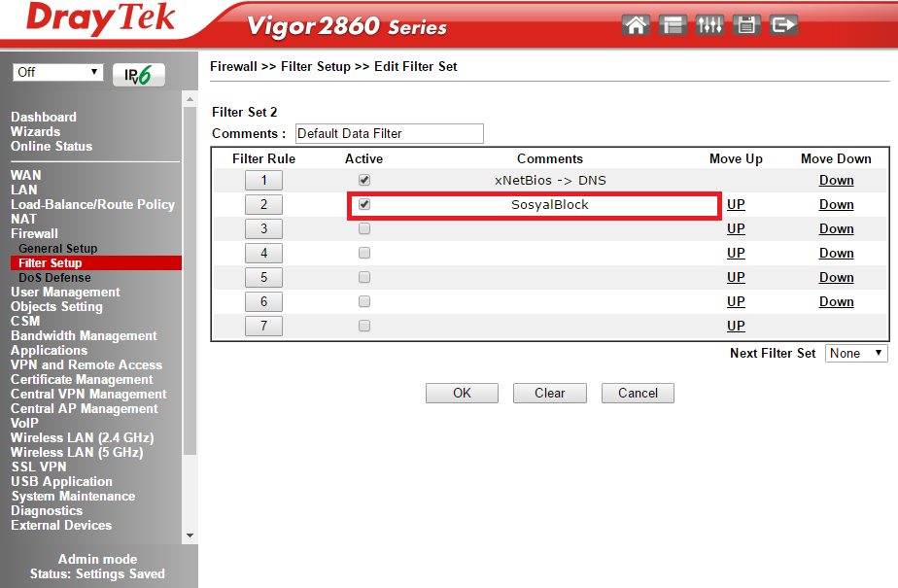Image resolution: width=898 pixels, height=588 pixels.
Task: Select General Setup under Firewall
Action: 57,248
